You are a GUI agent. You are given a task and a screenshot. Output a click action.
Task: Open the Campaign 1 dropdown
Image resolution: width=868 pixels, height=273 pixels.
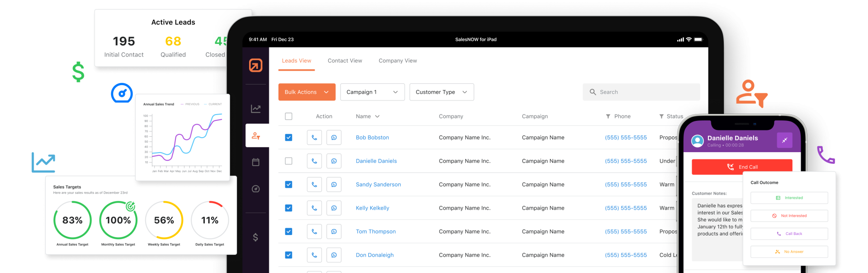[x=372, y=92]
